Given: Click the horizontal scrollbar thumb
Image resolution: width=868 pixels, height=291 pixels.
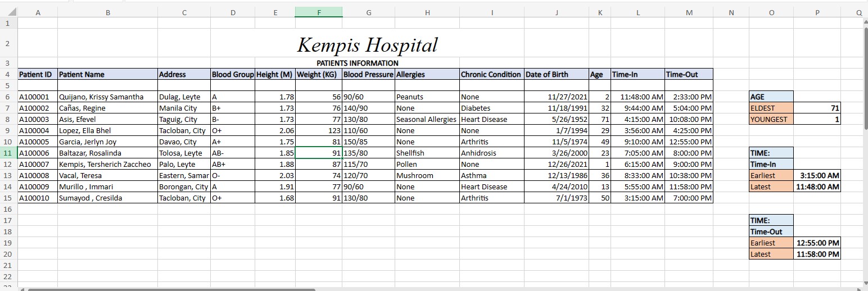Looking at the screenshot, I should point(171,289).
